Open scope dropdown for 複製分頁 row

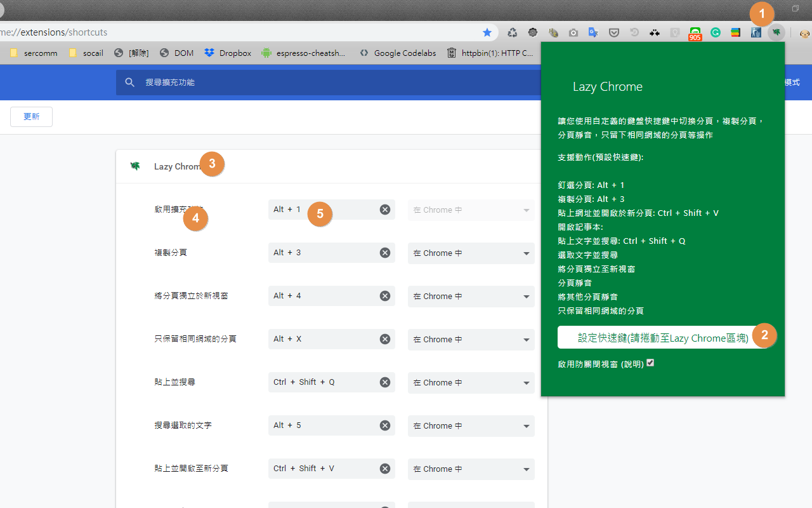pyautogui.click(x=471, y=253)
